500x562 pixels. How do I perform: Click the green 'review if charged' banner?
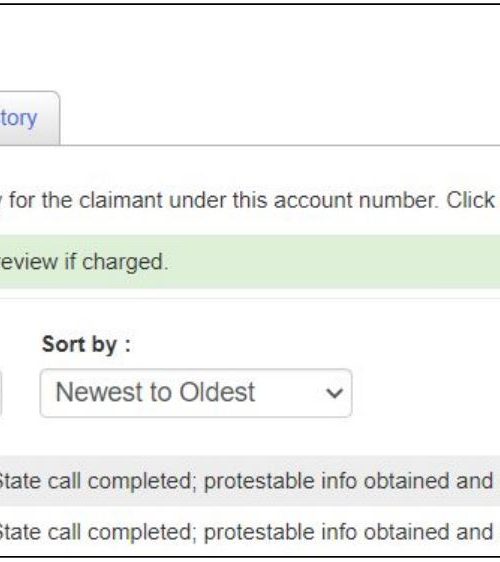pyautogui.click(x=250, y=262)
